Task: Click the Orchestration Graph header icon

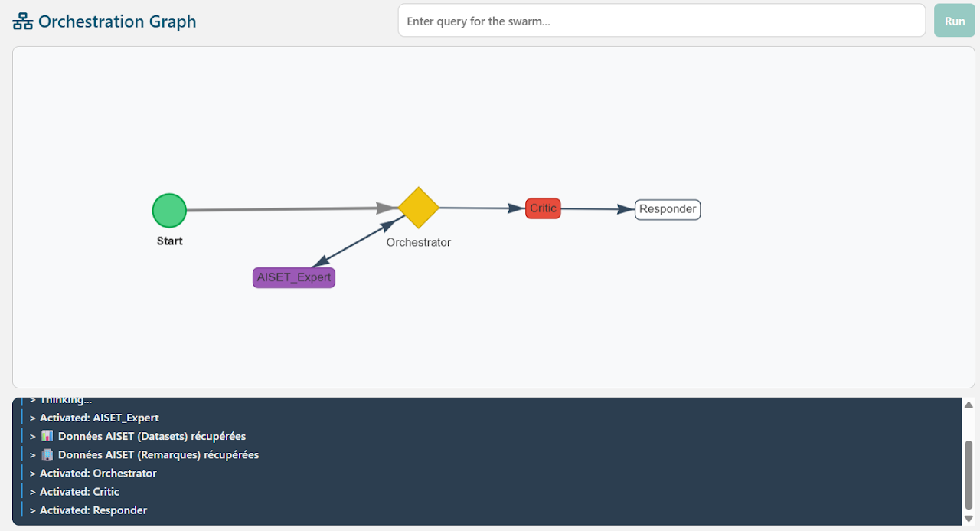Action: (x=24, y=21)
